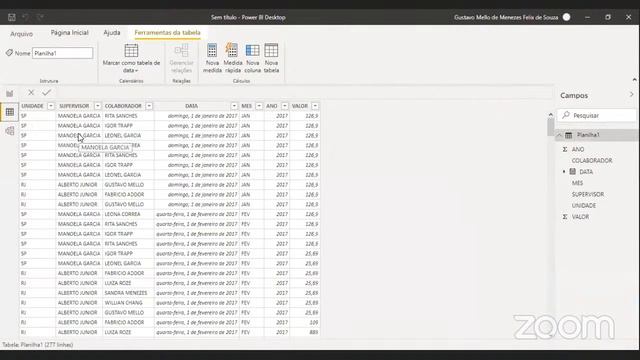Image resolution: width=640 pixels, height=360 pixels.
Task: Select Ferramentas da tabela tab
Action: pyautogui.click(x=167, y=33)
